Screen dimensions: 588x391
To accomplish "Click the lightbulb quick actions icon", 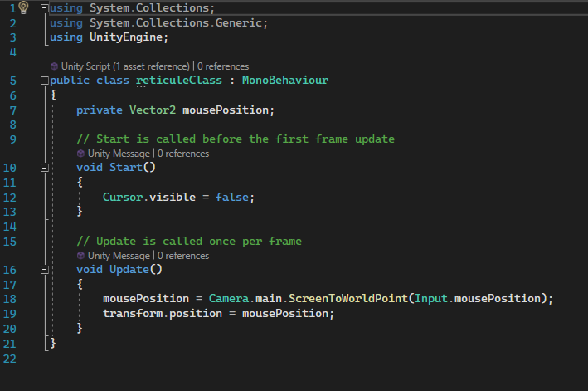I will 23,7.
